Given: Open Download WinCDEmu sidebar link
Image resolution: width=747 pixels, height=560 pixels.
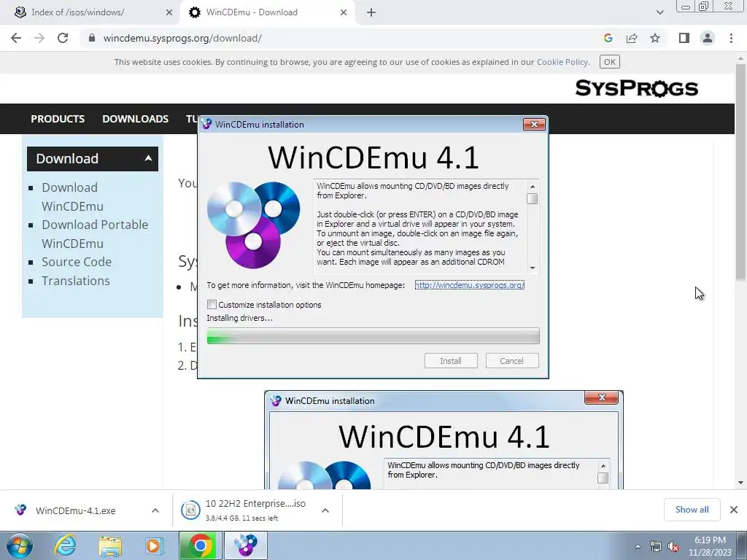Looking at the screenshot, I should [72, 197].
